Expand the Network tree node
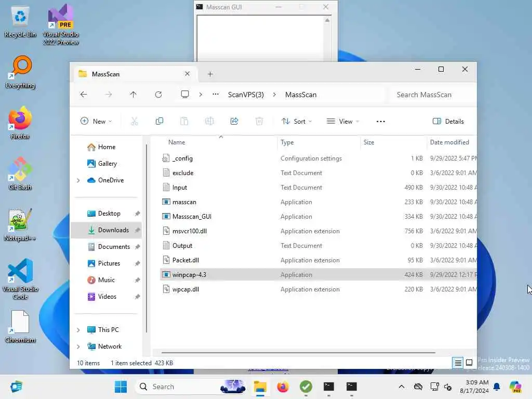 coord(78,347)
